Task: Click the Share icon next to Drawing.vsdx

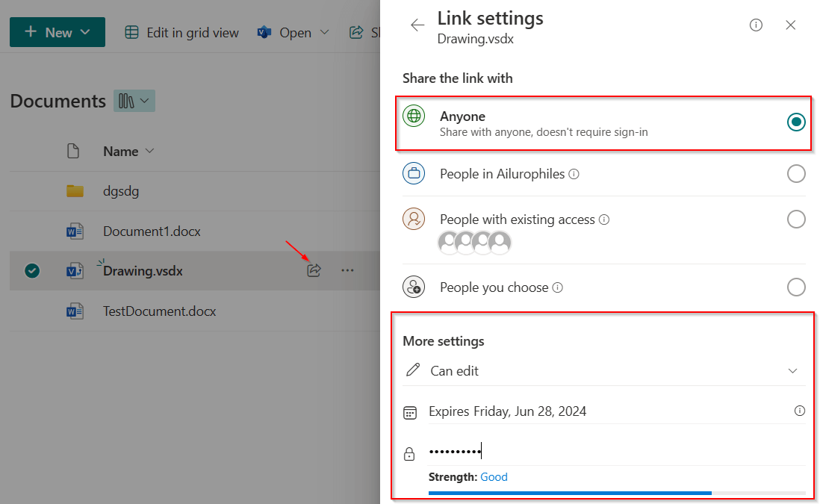Action: coord(314,270)
